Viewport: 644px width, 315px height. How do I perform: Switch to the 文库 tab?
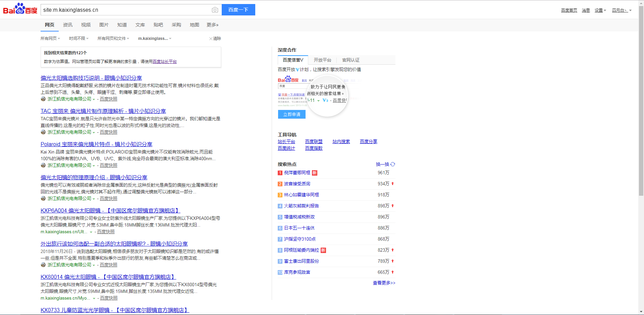tap(140, 25)
